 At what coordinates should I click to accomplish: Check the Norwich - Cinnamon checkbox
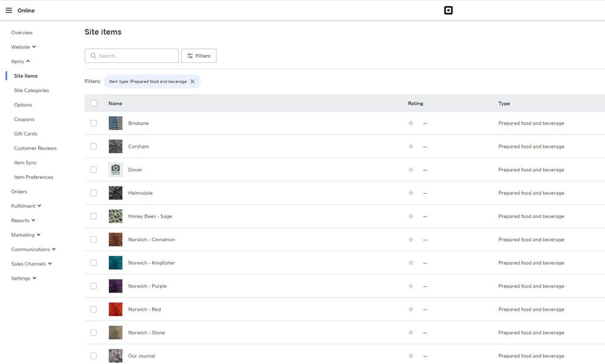(93, 239)
